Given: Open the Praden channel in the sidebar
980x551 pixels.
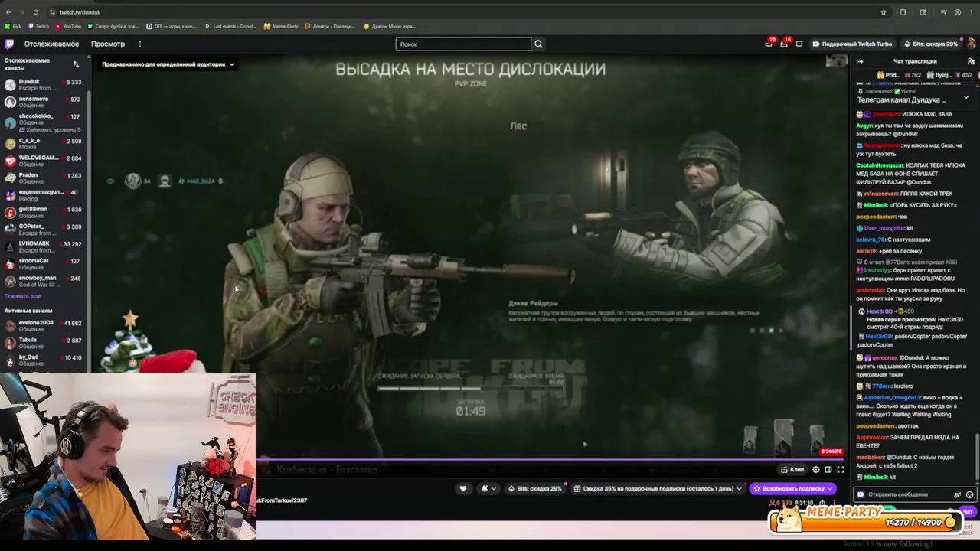Looking at the screenshot, I should tap(44, 178).
